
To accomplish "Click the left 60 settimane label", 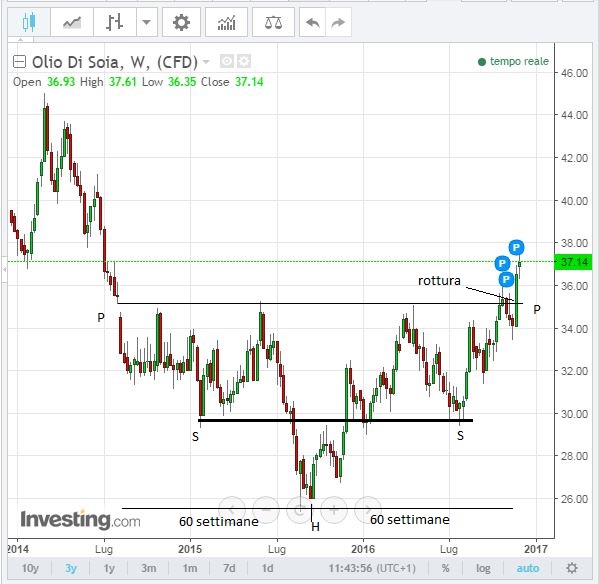I will tap(219, 521).
